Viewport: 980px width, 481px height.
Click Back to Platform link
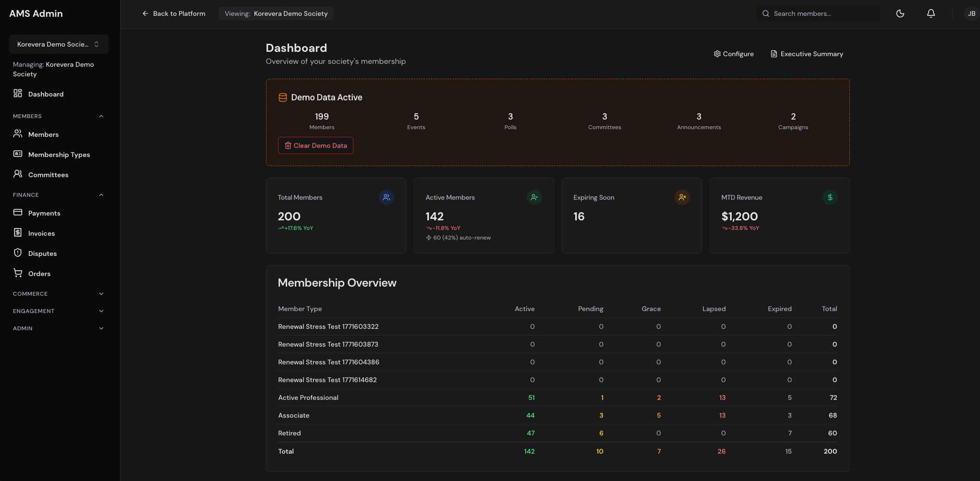(x=174, y=13)
